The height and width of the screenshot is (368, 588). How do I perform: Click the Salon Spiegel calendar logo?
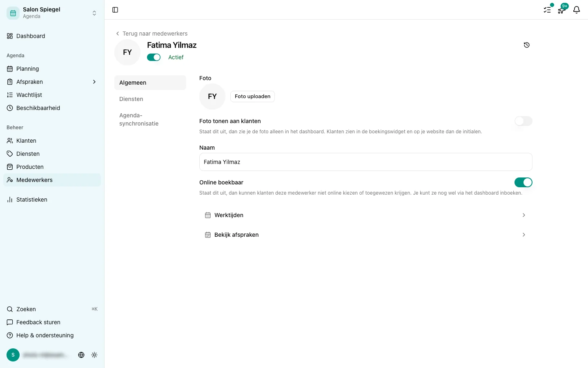tap(13, 13)
